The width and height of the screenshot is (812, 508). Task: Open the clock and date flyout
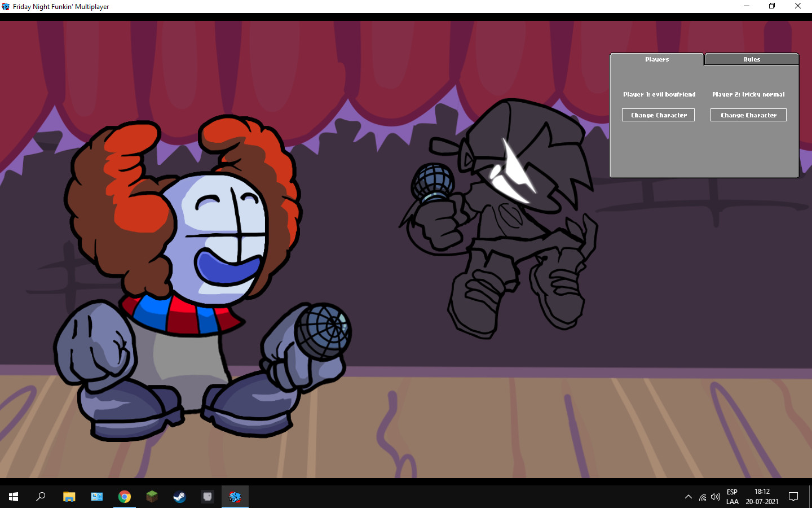click(762, 497)
